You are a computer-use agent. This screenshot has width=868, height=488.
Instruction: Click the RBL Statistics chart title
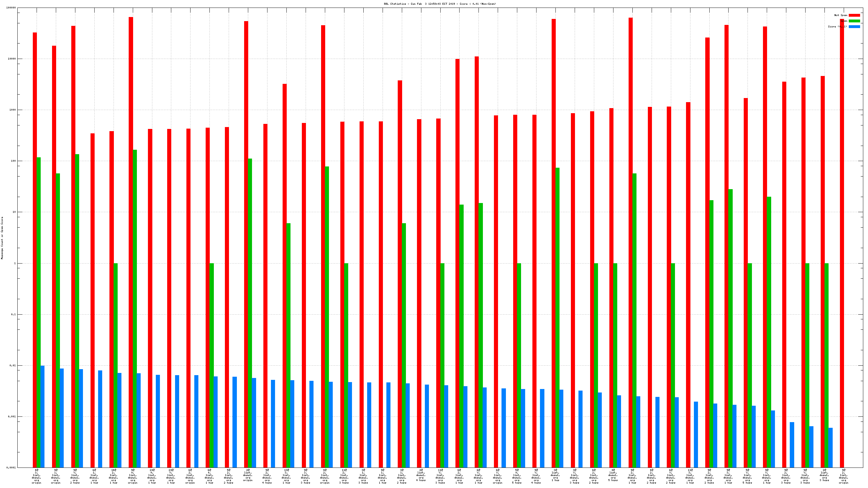(440, 4)
